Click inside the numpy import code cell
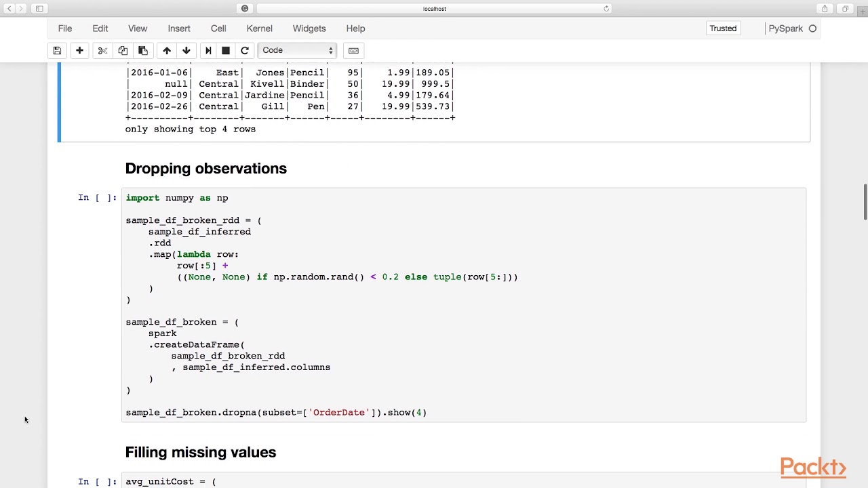Image resolution: width=868 pixels, height=488 pixels. coord(464,305)
